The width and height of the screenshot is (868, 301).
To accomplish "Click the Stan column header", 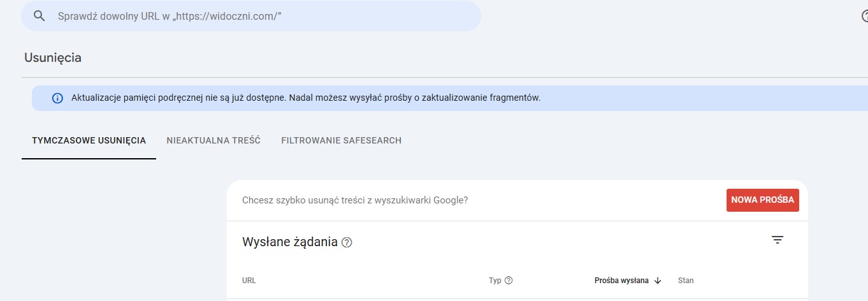I will (x=686, y=281).
